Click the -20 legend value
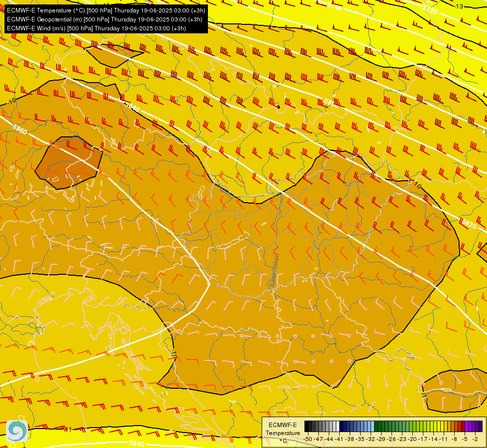Viewport: 487px width, 448px height. coord(412,440)
